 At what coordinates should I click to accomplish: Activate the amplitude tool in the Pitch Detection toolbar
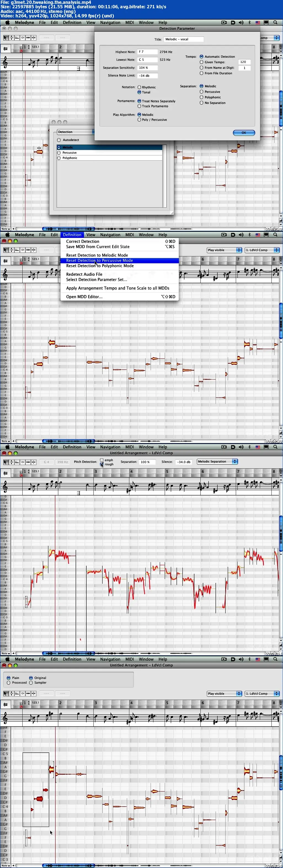click(23, 462)
